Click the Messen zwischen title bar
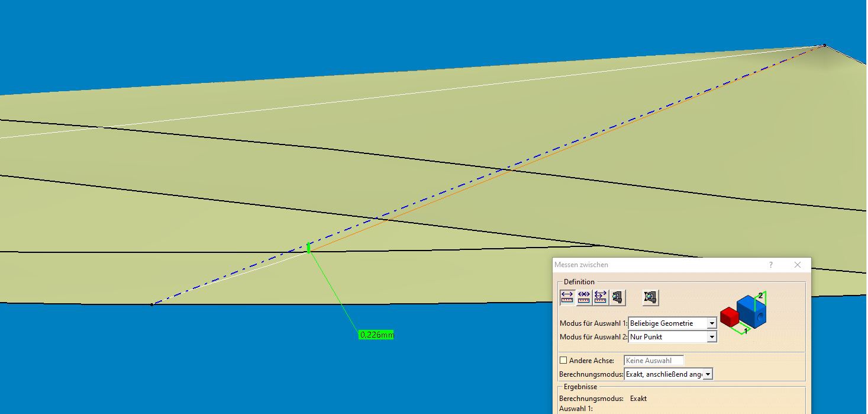 pyautogui.click(x=651, y=265)
